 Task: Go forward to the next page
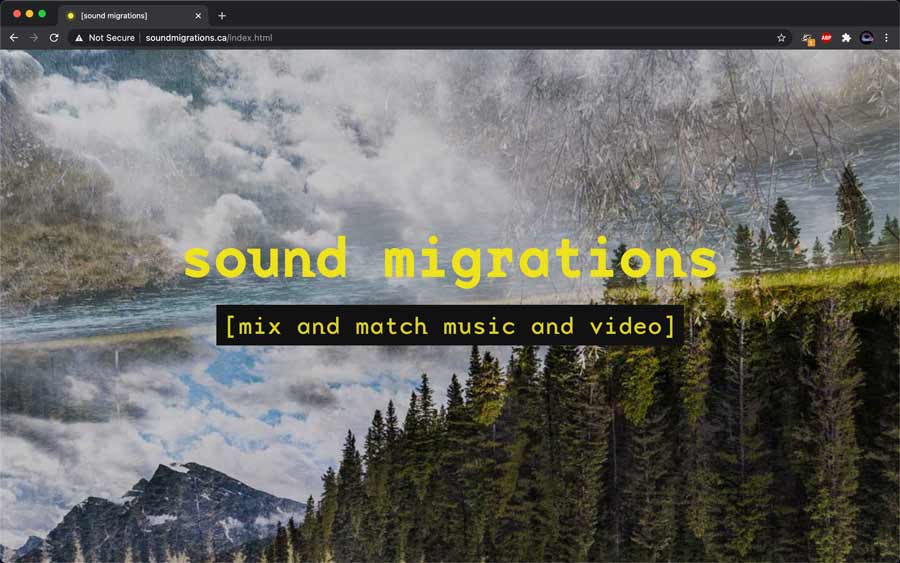click(34, 38)
